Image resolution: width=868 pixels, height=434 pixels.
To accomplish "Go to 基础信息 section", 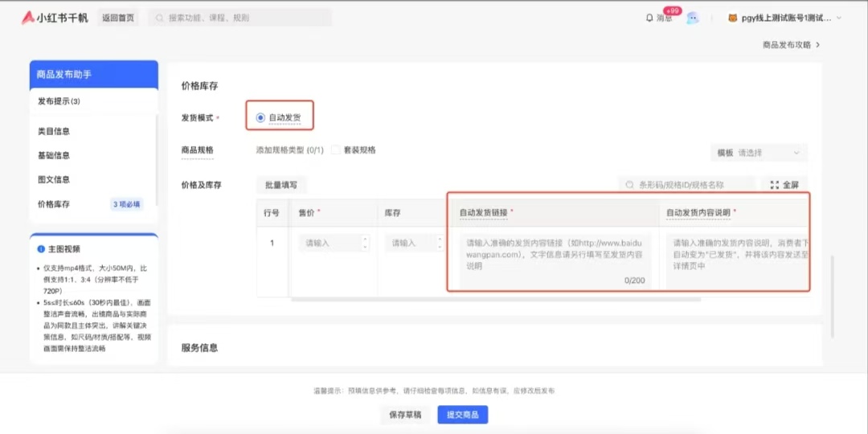I will click(x=54, y=156).
